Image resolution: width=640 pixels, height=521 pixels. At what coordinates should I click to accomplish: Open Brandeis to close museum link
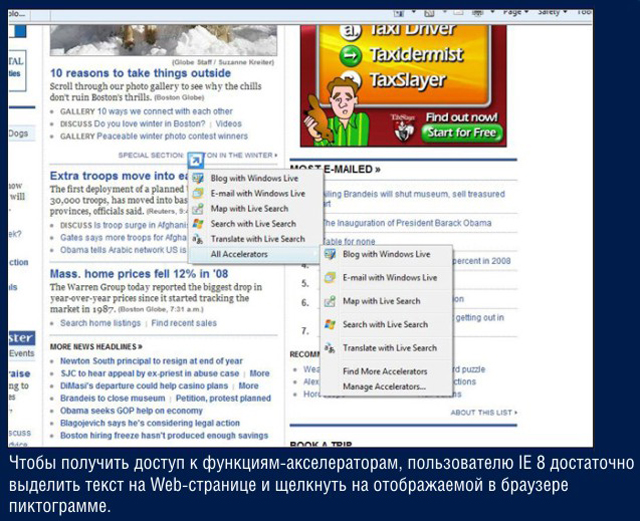(113, 398)
